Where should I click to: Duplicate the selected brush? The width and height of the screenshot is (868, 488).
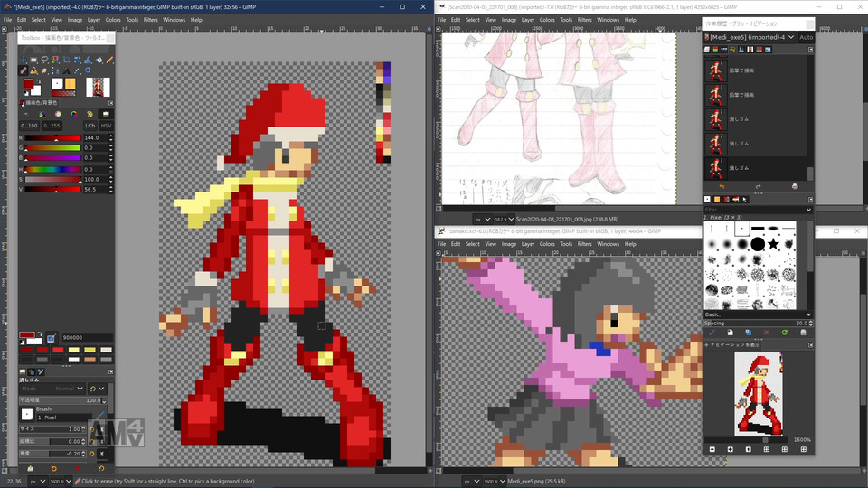coord(749,333)
